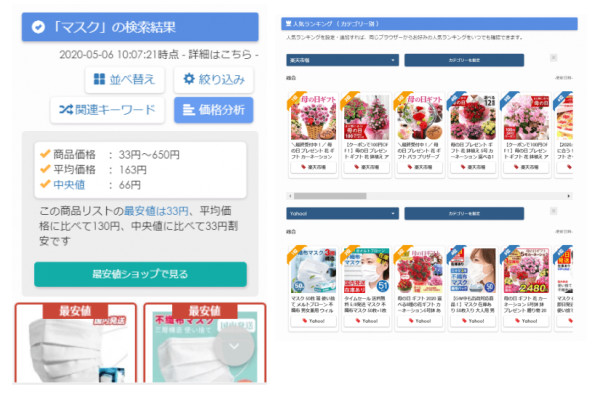Click the close icon beside the Yahoo! category button

pos(553,211)
